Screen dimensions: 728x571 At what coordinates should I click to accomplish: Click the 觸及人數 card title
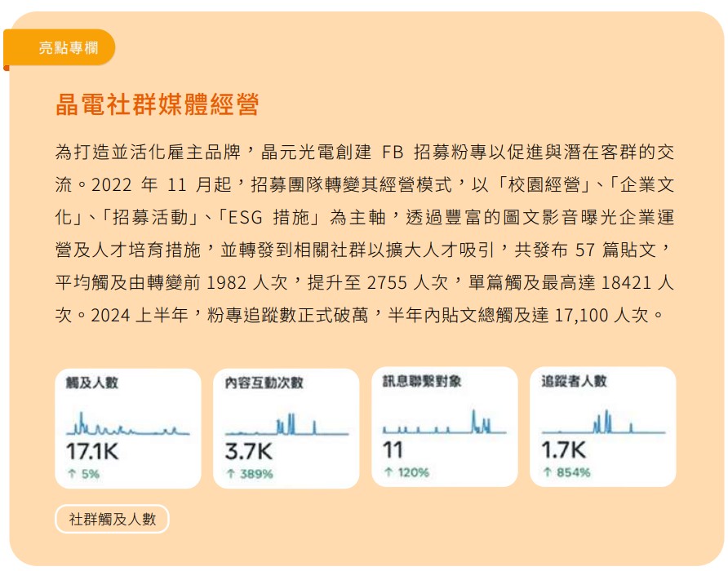coord(91,382)
